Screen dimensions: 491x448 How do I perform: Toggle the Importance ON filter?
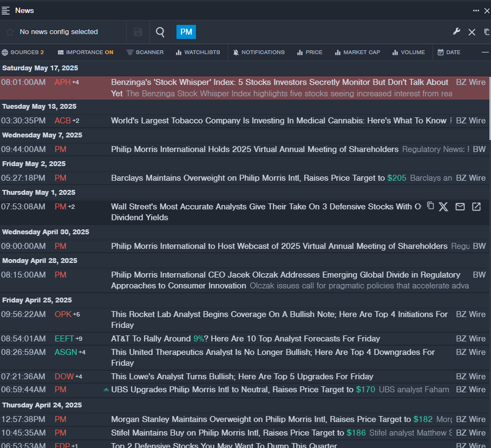86,52
